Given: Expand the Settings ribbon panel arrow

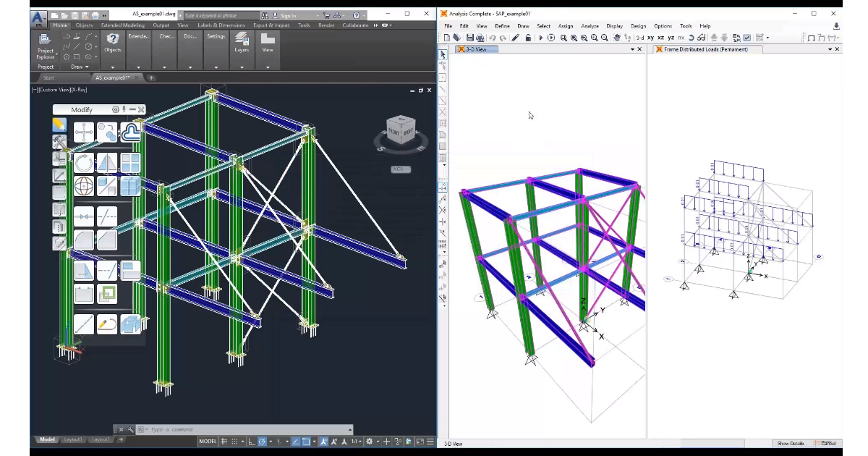Looking at the screenshot, I should 216,67.
